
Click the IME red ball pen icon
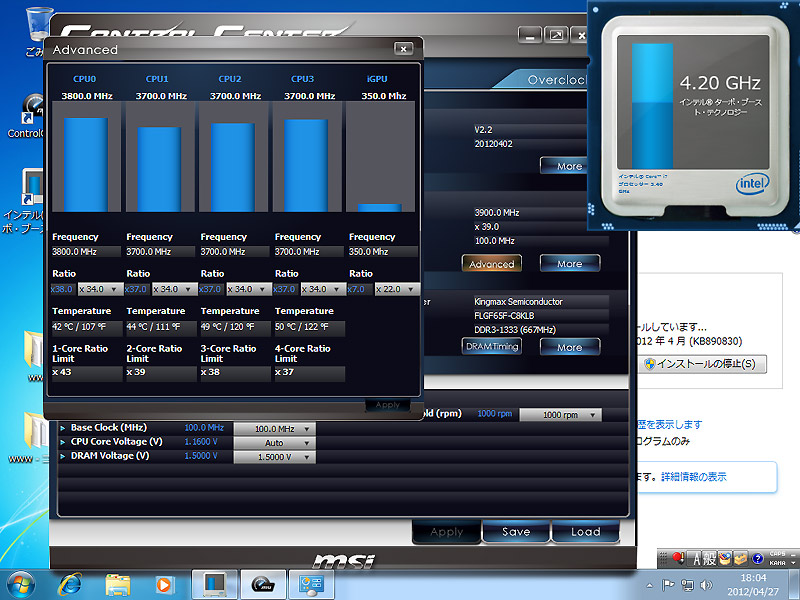(x=678, y=558)
